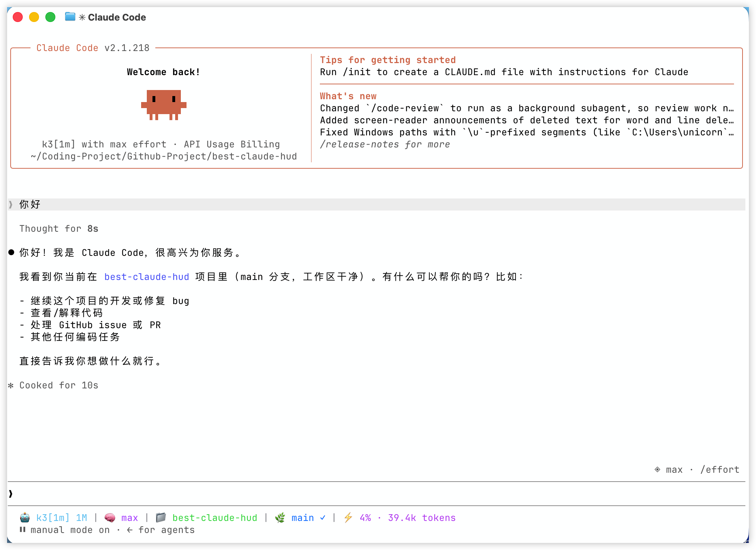Click the robot icon in the status line
Image resolution: width=756 pixels, height=550 pixels.
pyautogui.click(x=25, y=518)
